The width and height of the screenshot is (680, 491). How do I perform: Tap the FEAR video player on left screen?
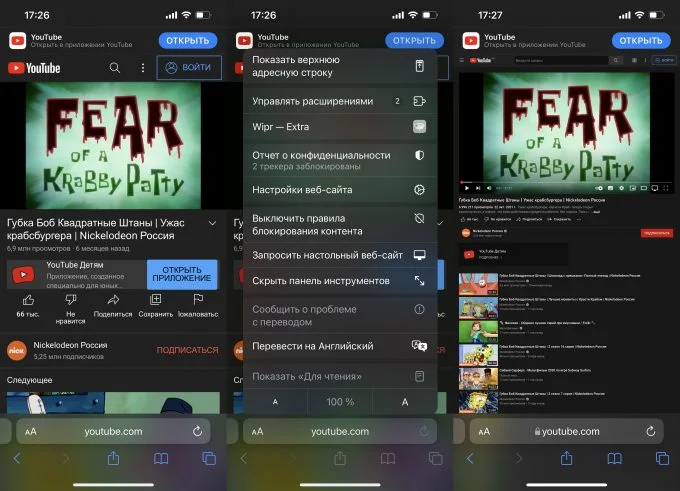click(x=114, y=146)
